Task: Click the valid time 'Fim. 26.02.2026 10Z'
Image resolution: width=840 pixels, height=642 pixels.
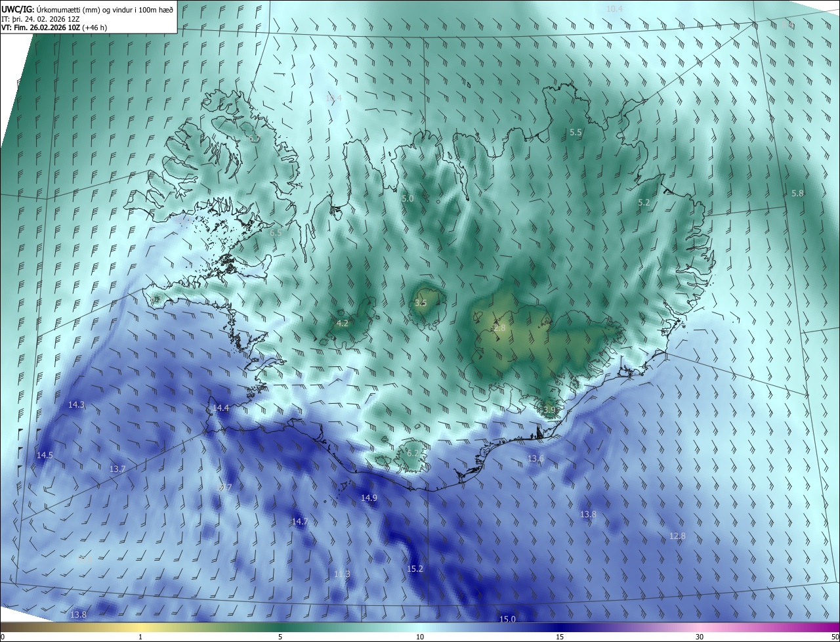Action: point(47,28)
